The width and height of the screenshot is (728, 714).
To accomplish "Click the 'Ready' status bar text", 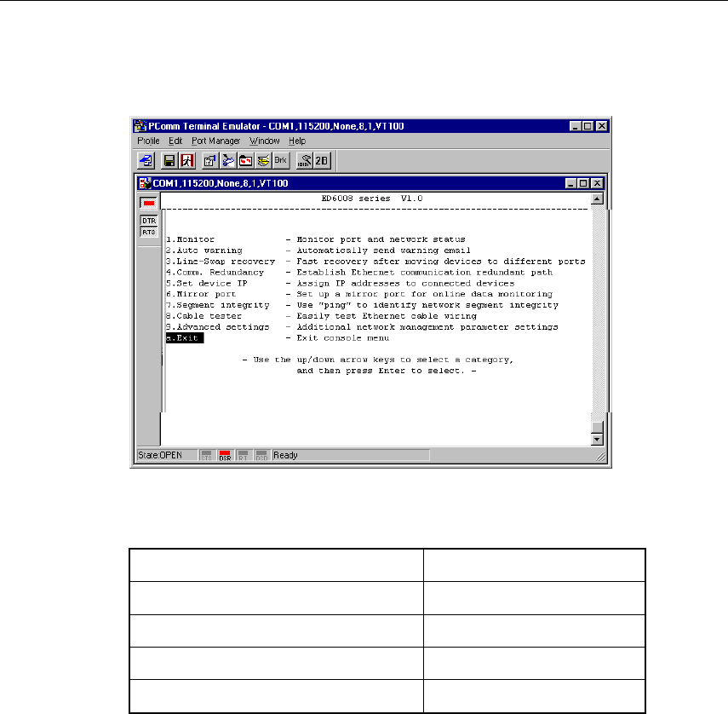I will 285,455.
